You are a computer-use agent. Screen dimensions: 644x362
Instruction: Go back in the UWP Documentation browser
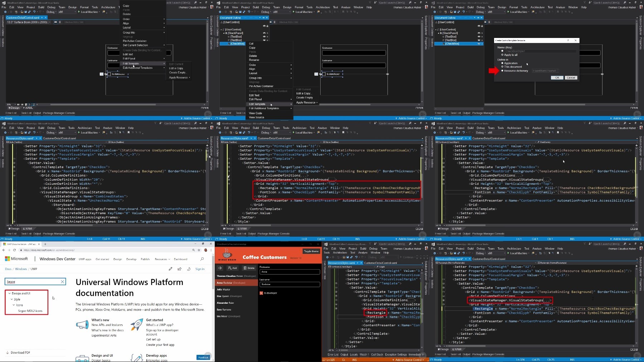point(4,250)
